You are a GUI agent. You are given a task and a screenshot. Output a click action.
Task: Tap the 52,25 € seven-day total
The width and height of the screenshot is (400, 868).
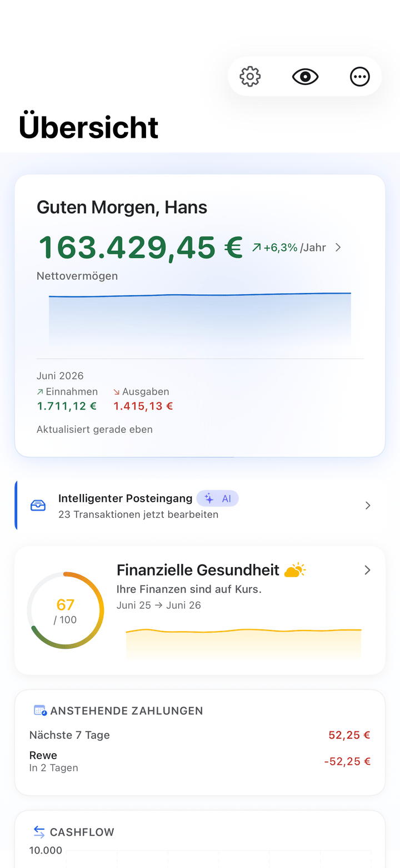coord(349,735)
